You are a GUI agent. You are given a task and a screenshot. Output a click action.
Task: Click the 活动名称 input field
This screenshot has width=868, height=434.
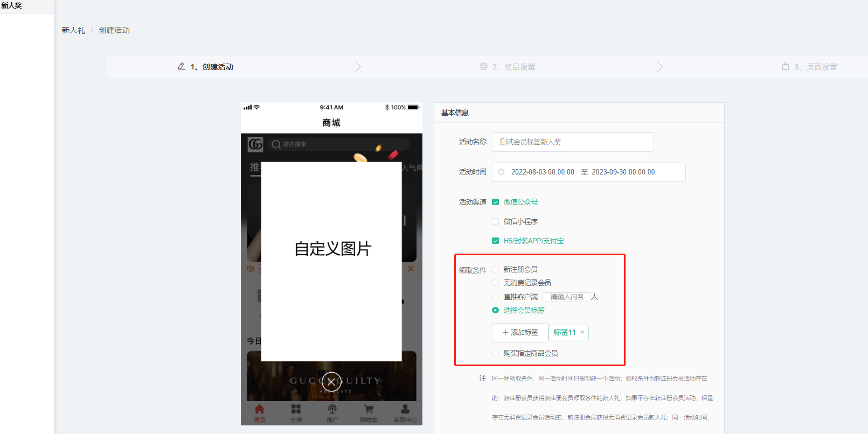coord(572,142)
